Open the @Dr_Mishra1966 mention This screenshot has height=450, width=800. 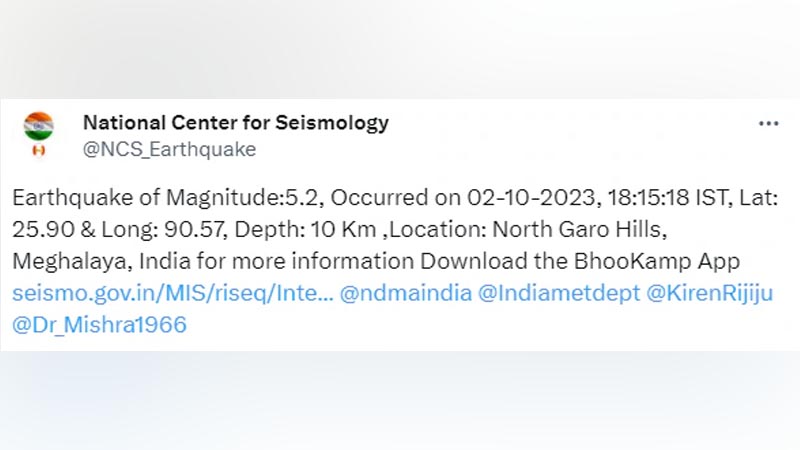click(99, 325)
